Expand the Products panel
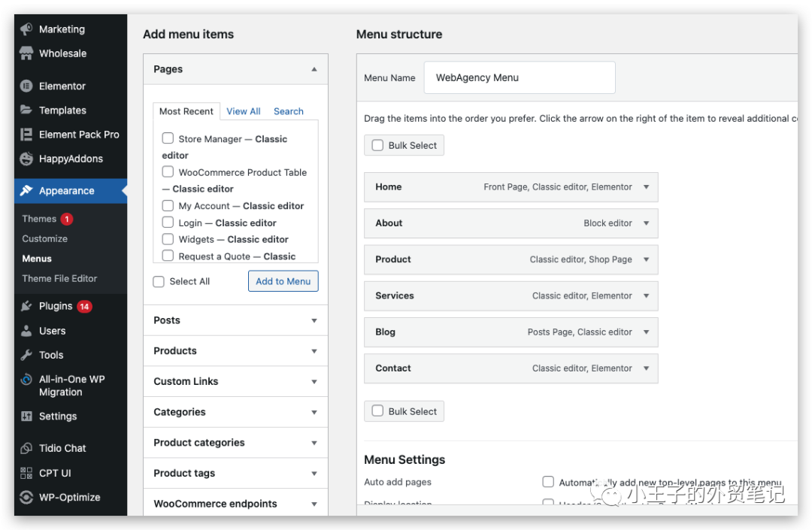This screenshot has width=812, height=530. coord(314,351)
